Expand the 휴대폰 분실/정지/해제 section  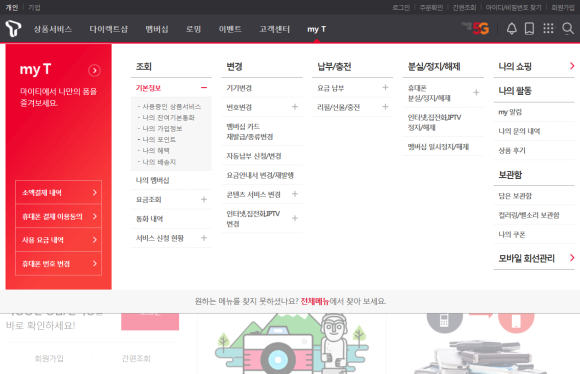476,92
